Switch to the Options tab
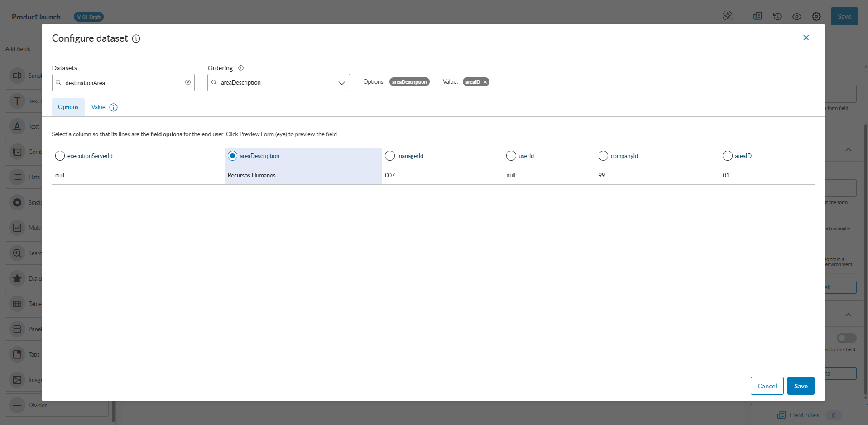Viewport: 868px width, 425px height. 68,107
